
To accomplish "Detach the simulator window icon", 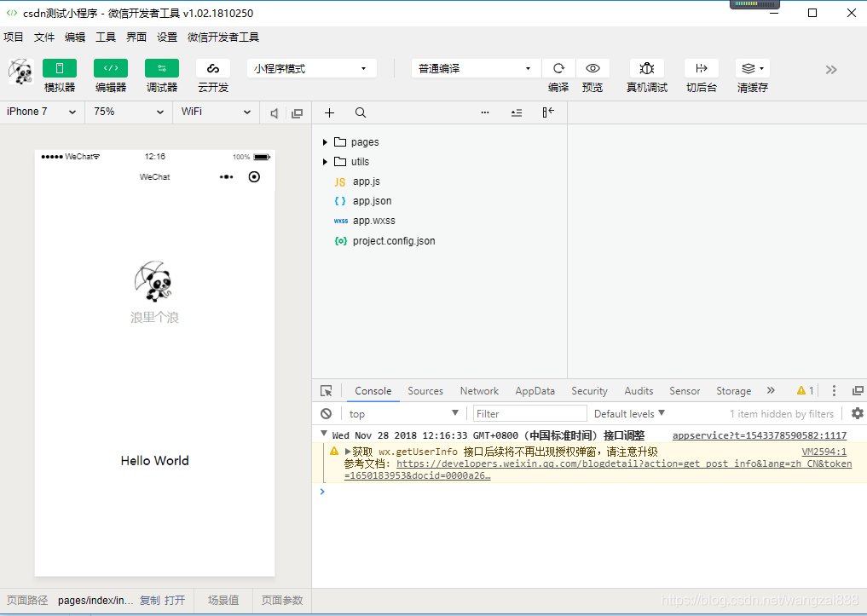I will [x=298, y=113].
